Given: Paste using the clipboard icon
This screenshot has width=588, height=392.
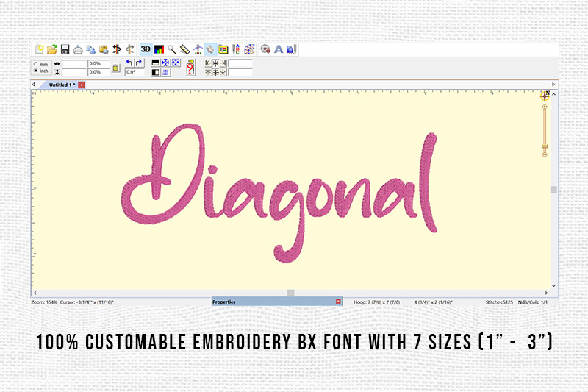Looking at the screenshot, I should [104, 49].
